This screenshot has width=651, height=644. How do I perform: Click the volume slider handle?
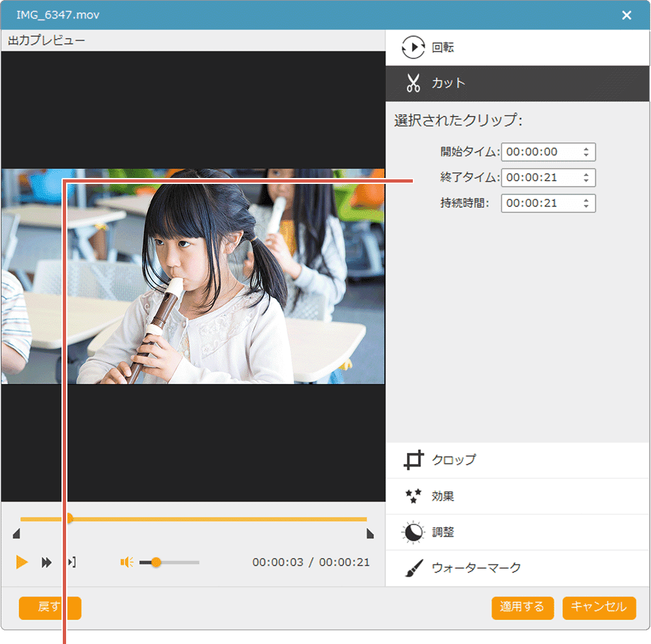point(156,562)
